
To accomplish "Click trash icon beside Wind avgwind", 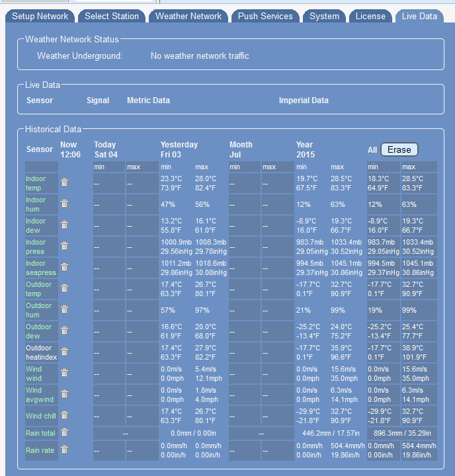I will tap(64, 394).
